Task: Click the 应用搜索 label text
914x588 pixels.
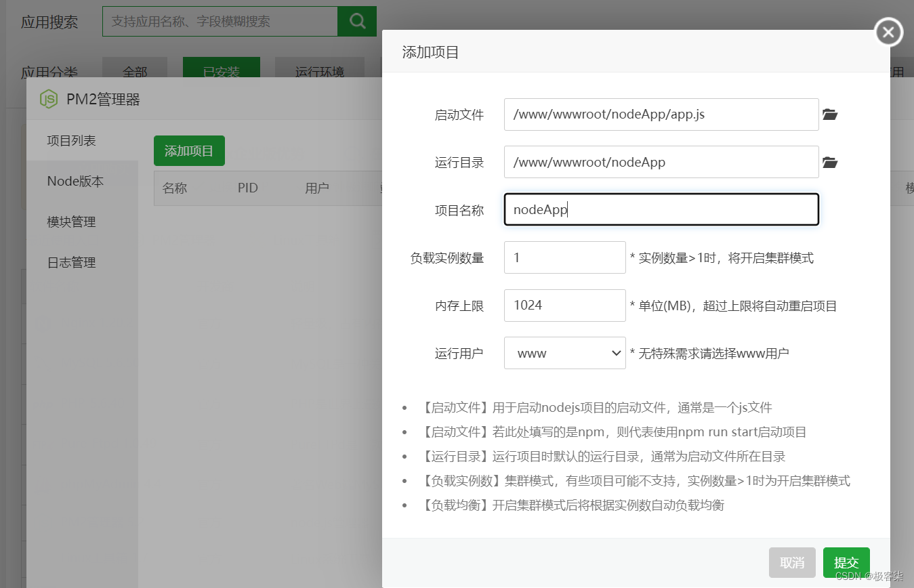Action: tap(49, 22)
